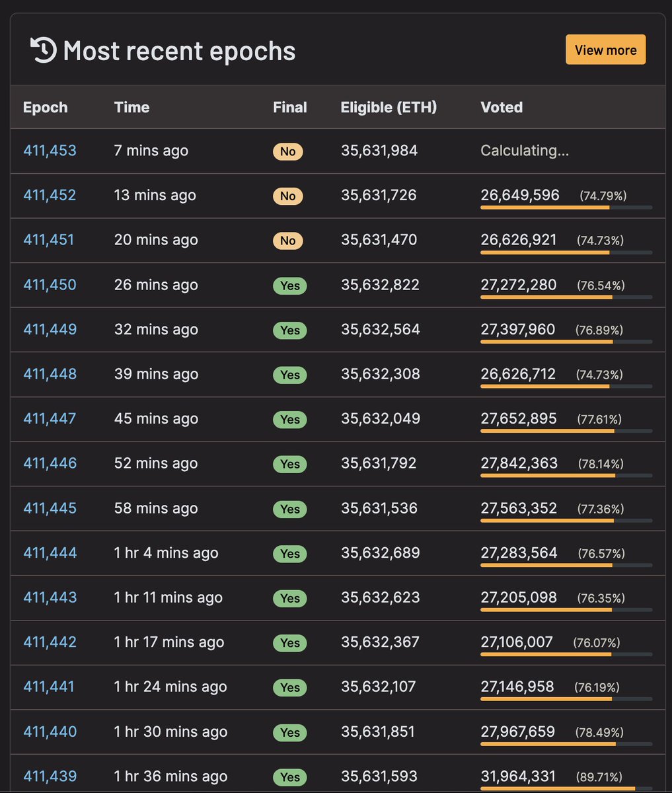Click the 74.79% voted progress bar
Image resolution: width=672 pixels, height=793 pixels.
[x=566, y=208]
